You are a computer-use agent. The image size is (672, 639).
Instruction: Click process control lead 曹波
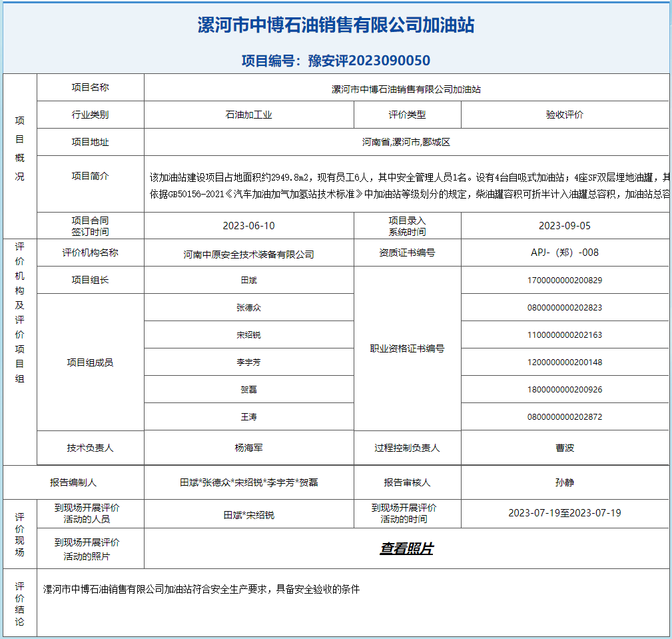564,448
